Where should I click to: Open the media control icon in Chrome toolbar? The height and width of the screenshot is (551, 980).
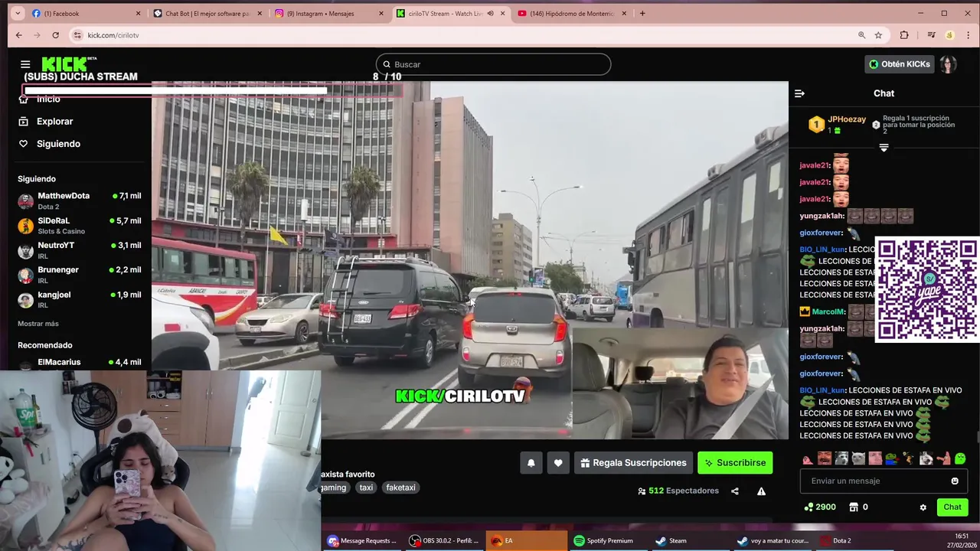pos(931,35)
